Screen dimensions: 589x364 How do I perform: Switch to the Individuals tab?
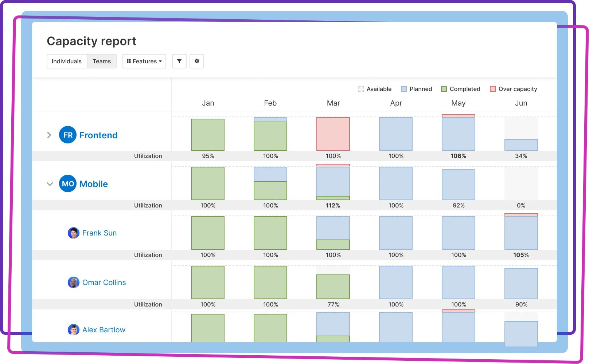pyautogui.click(x=67, y=61)
